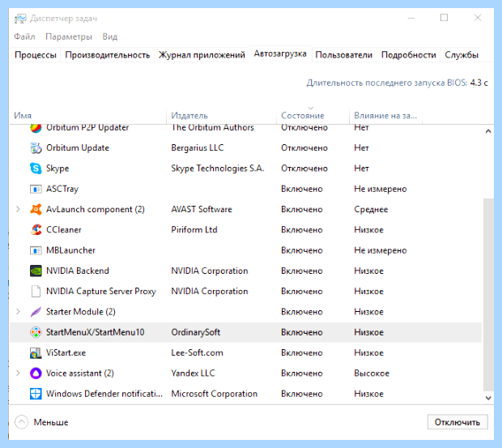The width and height of the screenshot is (502, 448).
Task: Sort by the Влияние на за... column header
Action: tap(385, 115)
